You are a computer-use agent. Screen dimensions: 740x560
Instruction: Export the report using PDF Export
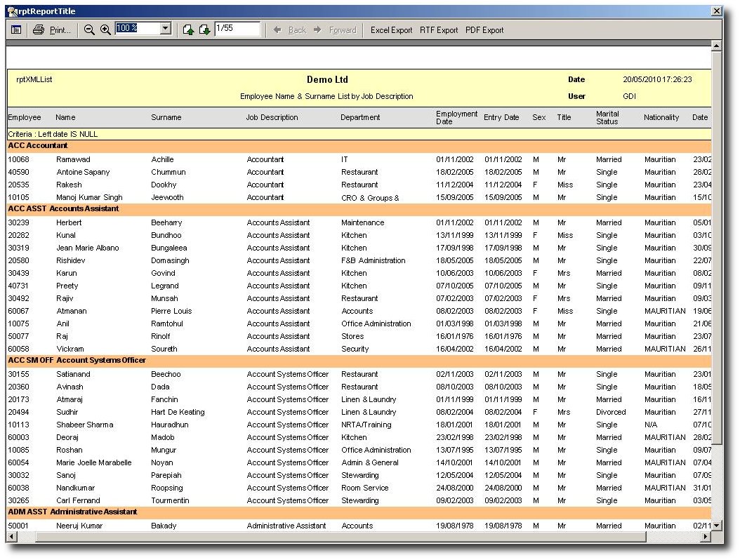(484, 30)
